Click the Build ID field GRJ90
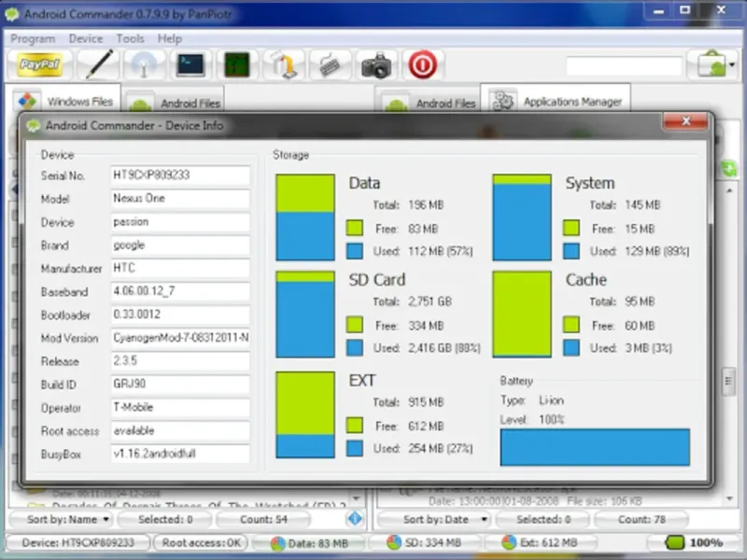 180,384
